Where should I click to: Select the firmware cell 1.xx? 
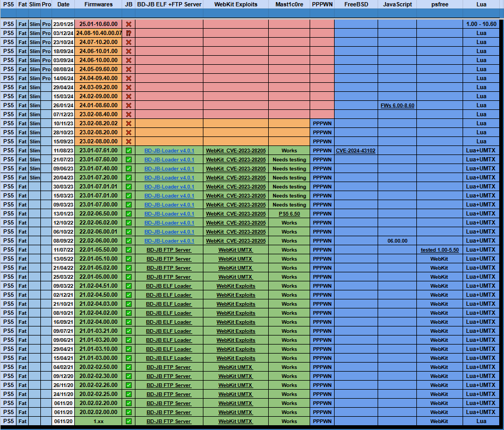coord(98,421)
